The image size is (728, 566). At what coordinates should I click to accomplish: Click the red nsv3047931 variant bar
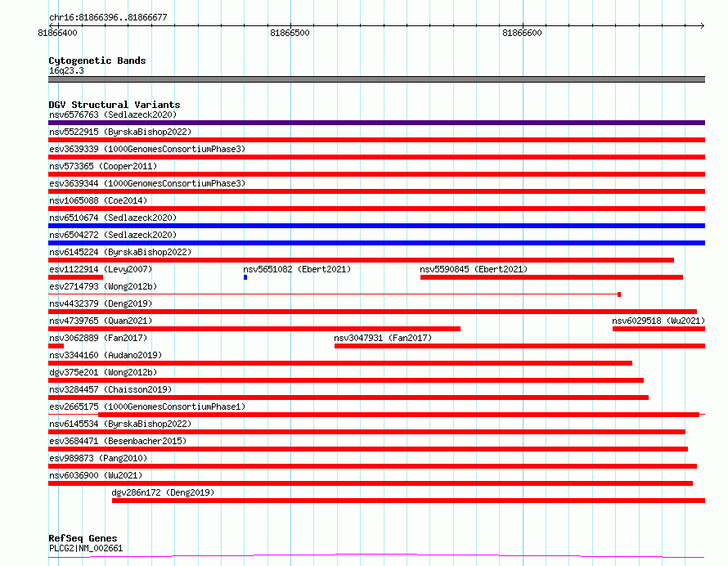pyautogui.click(x=519, y=346)
